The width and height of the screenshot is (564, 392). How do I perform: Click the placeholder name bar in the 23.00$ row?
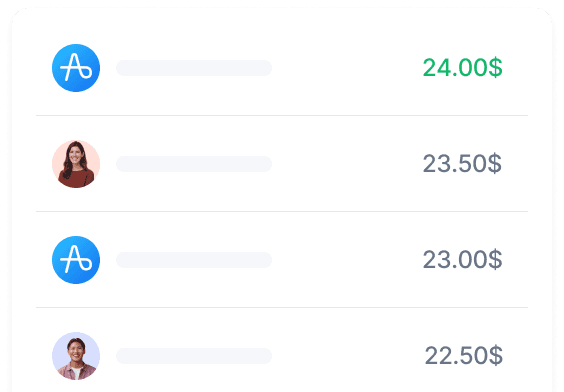(x=194, y=260)
